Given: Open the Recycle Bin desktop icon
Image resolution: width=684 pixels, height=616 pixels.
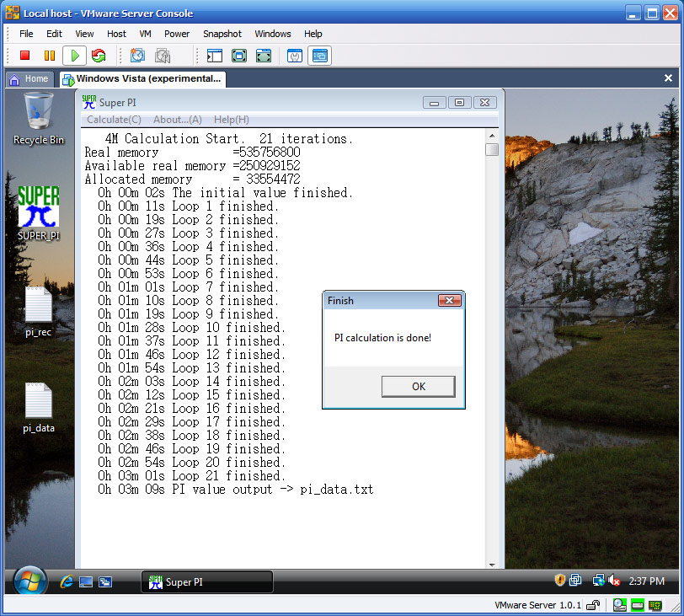Looking at the screenshot, I should coord(39,119).
